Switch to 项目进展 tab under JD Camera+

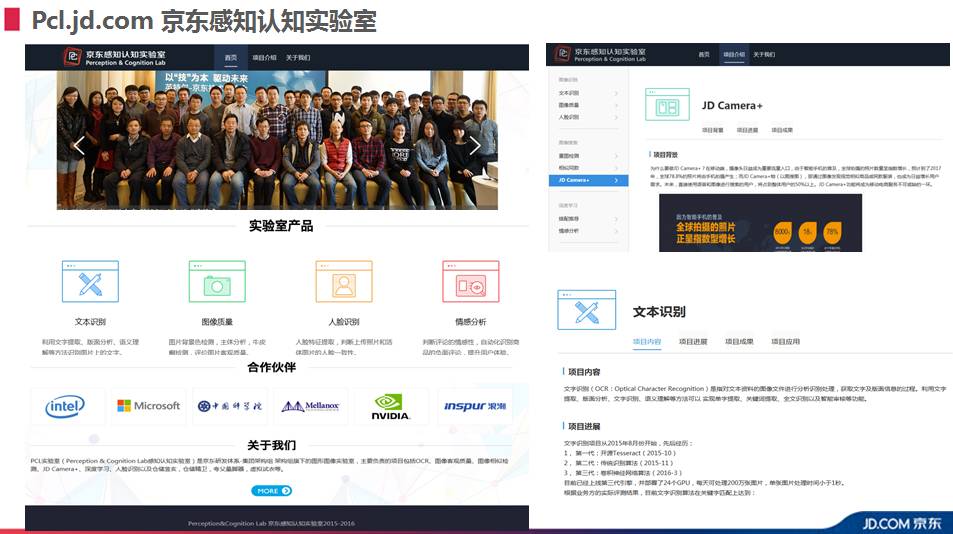[747, 130]
